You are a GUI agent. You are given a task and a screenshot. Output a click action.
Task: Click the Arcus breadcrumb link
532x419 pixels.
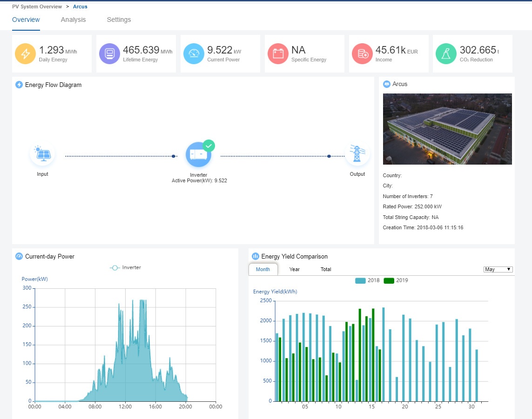coord(80,7)
